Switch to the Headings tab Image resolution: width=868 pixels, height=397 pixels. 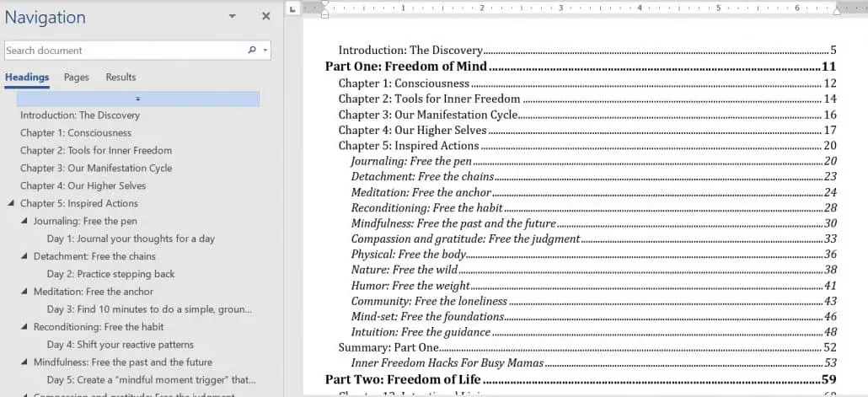pyautogui.click(x=27, y=78)
